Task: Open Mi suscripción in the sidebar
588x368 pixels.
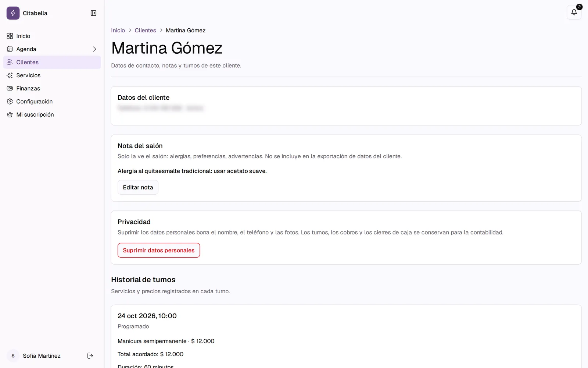Action: tap(52, 114)
